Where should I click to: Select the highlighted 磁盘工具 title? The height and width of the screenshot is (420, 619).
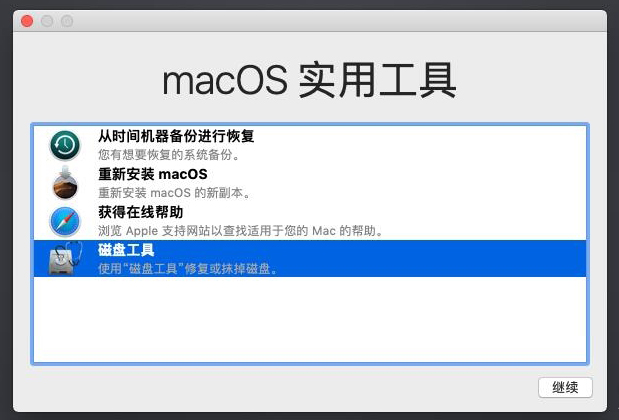[126, 250]
